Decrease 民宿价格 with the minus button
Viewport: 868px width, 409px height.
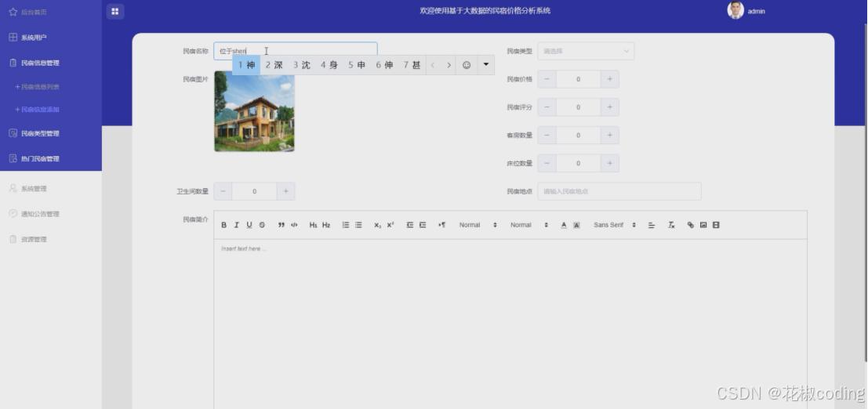tap(547, 79)
